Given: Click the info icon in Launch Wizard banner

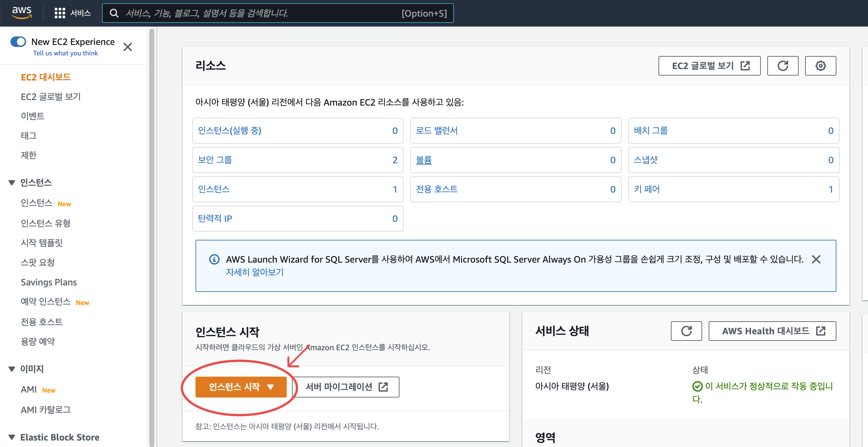Looking at the screenshot, I should [214, 259].
